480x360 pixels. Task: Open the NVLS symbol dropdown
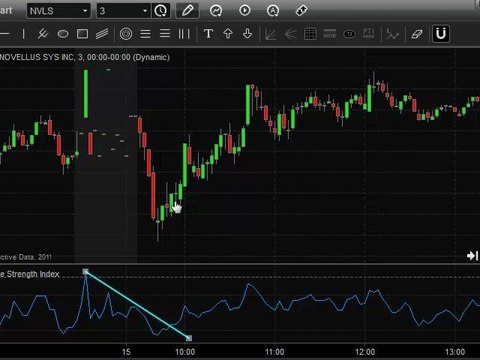tap(59, 11)
